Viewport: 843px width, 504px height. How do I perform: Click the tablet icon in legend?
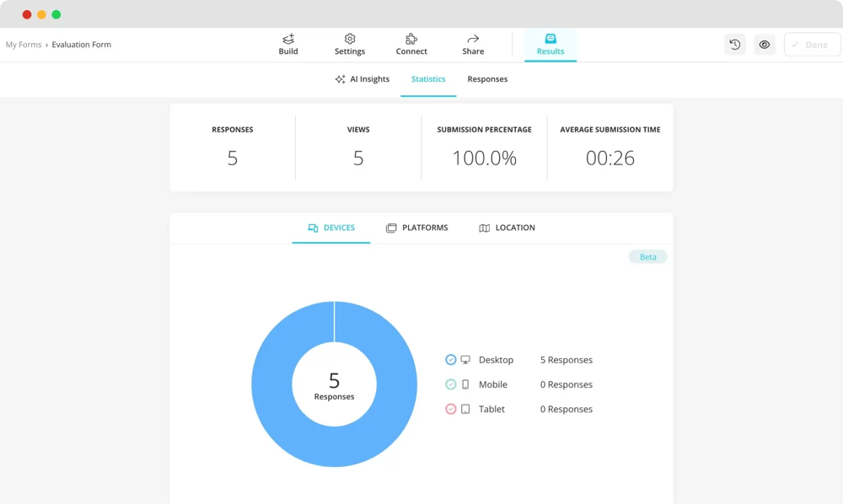[465, 409]
